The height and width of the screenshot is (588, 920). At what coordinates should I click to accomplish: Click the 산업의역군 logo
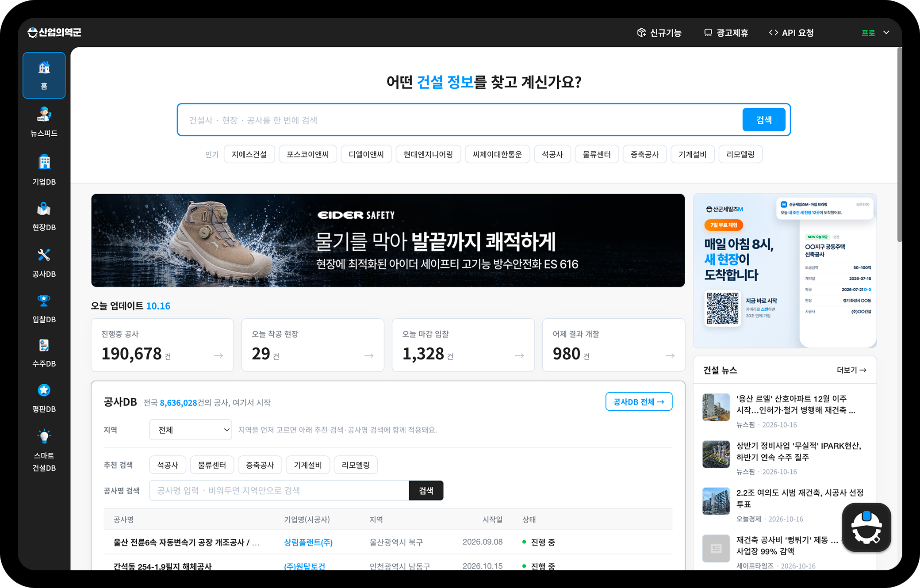click(54, 32)
